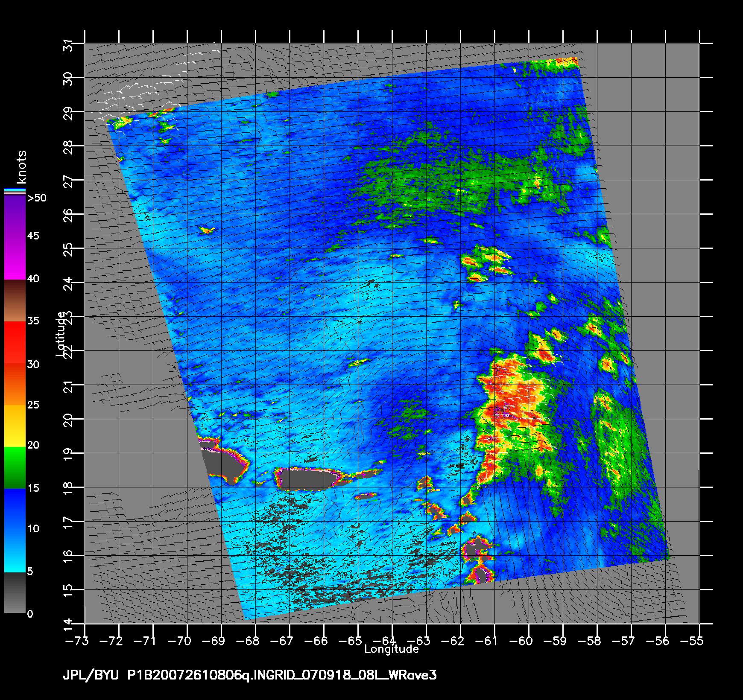Click the '25' knots legend label
This screenshot has width=743, height=700.
pyautogui.click(x=33, y=405)
